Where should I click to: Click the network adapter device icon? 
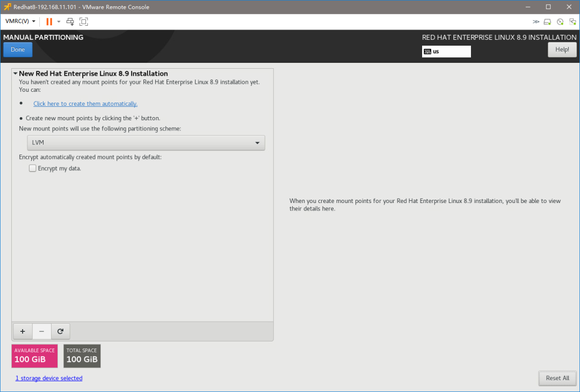click(x=572, y=22)
